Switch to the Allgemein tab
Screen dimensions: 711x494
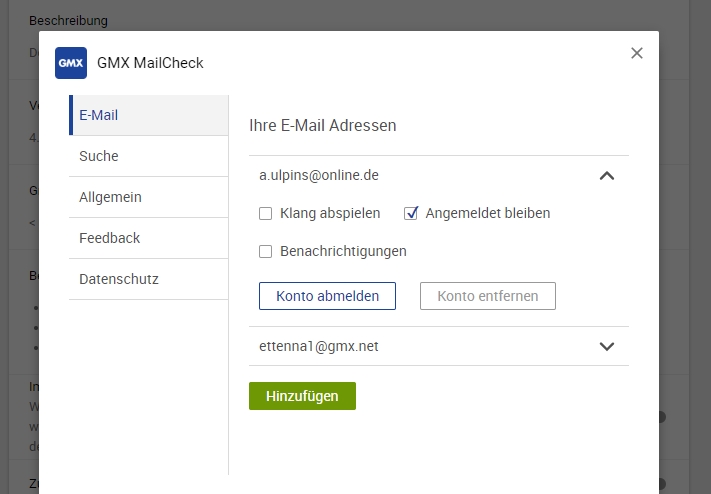(149, 197)
